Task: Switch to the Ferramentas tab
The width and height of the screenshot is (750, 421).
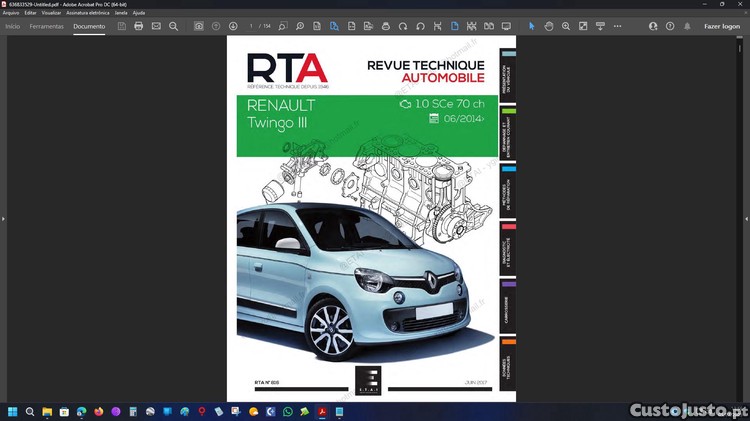Action: point(46,26)
